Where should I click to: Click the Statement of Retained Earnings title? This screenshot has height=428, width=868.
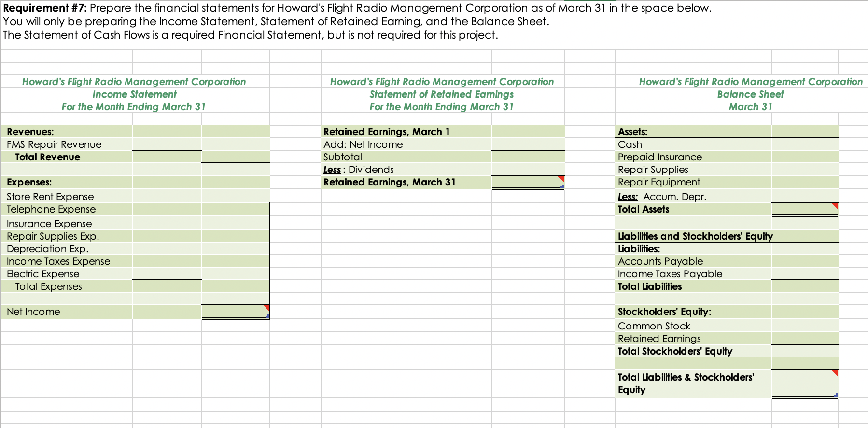(442, 94)
